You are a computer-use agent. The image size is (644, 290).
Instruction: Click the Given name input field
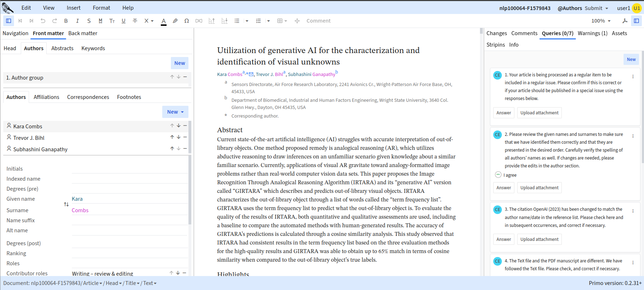pos(129,199)
